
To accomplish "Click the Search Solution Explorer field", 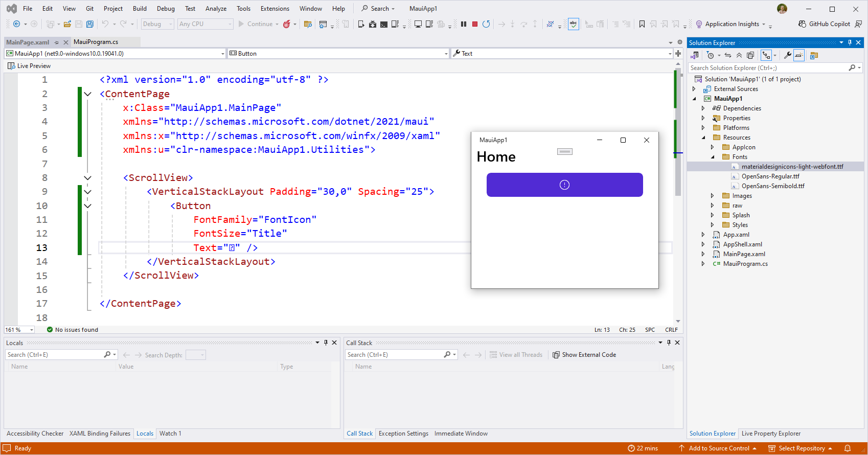I will coord(775,68).
